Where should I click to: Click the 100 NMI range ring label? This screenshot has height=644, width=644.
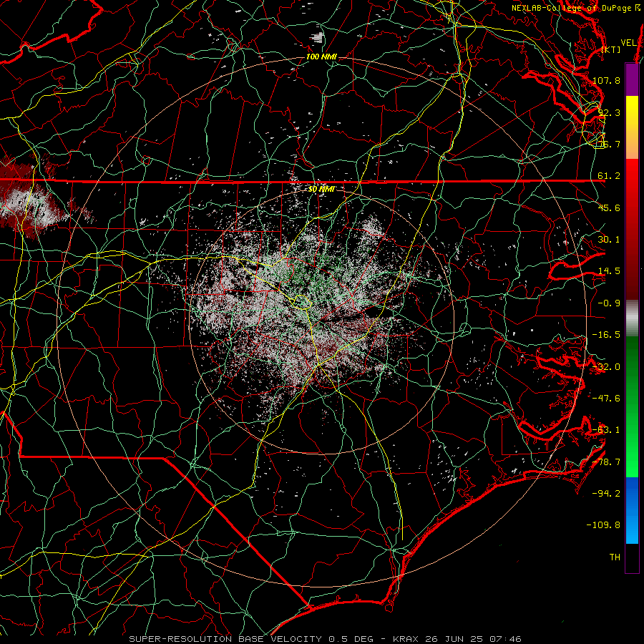click(321, 57)
